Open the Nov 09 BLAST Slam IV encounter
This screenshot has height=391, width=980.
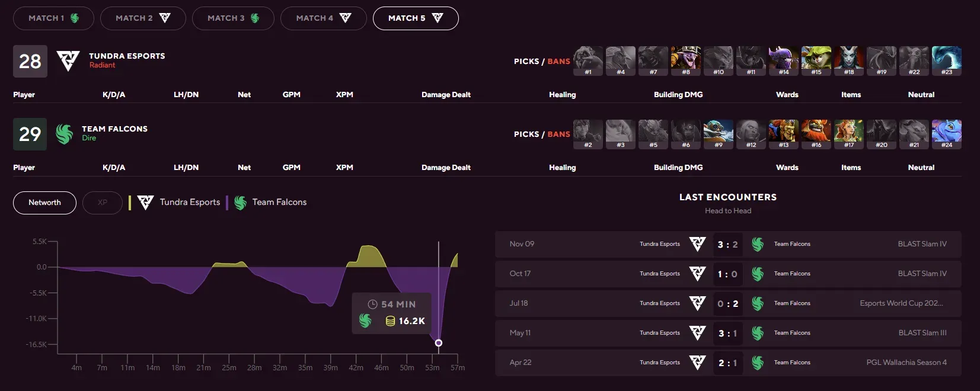click(727, 244)
